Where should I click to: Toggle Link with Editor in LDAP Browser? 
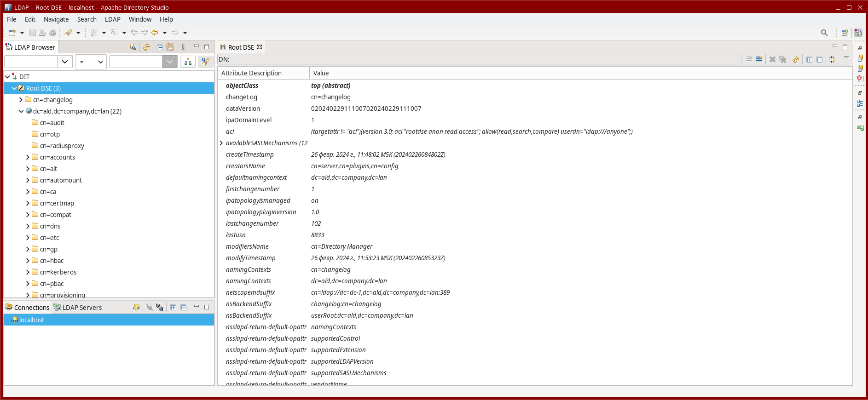170,47
